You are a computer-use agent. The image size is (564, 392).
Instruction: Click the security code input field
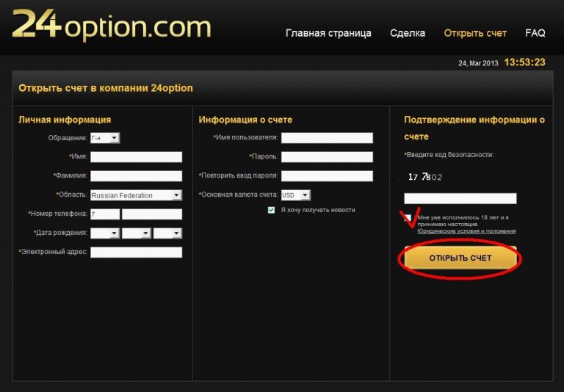[x=460, y=198]
